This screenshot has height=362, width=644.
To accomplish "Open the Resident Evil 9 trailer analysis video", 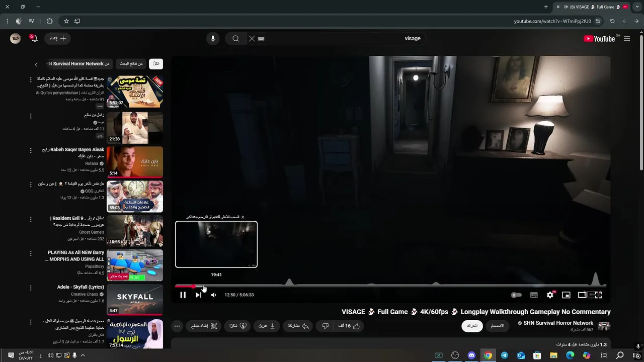I will click(x=77, y=222).
